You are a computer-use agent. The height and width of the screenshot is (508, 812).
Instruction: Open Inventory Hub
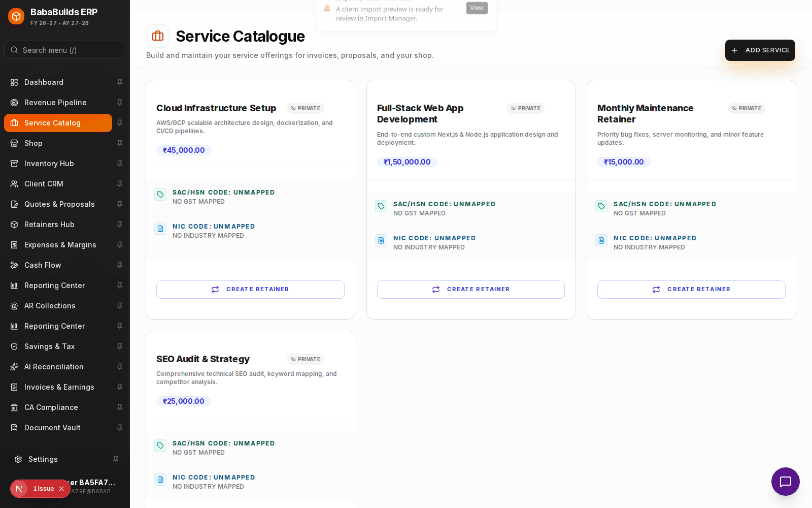pos(58,164)
